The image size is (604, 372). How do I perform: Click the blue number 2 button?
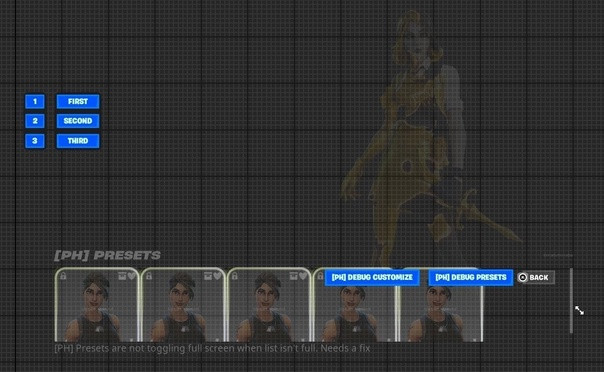[35, 121]
